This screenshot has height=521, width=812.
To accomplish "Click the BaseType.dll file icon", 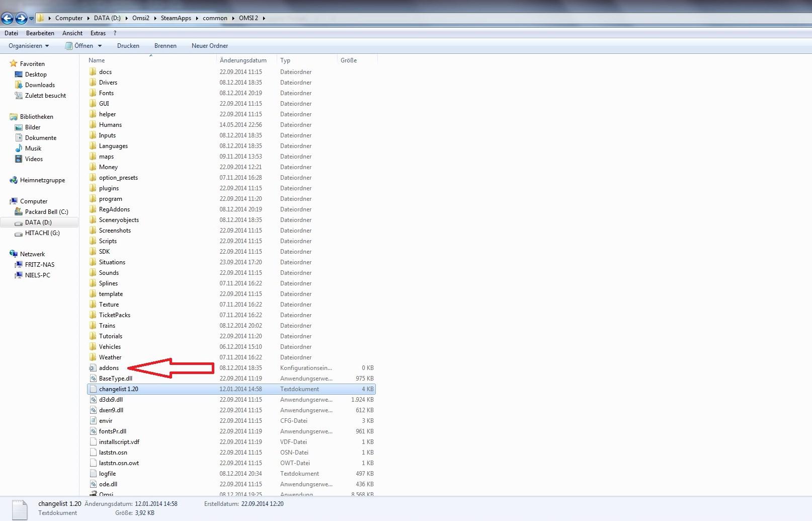I will coord(93,379).
